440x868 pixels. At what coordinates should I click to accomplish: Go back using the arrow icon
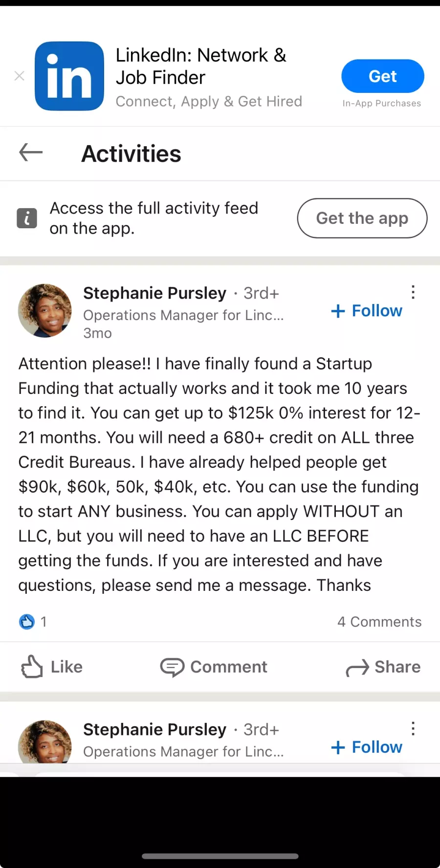tap(31, 152)
